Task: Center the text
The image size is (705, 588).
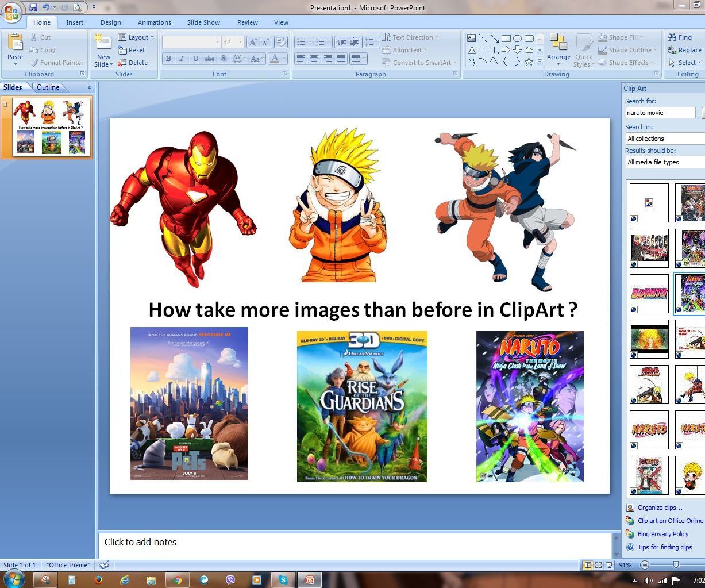Action: [x=314, y=59]
